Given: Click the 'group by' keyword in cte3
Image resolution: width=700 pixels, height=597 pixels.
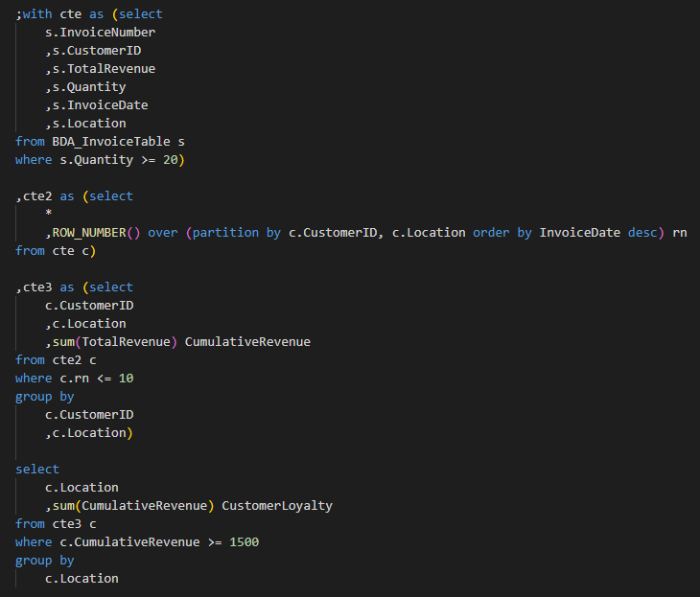Looking at the screenshot, I should [45, 397].
